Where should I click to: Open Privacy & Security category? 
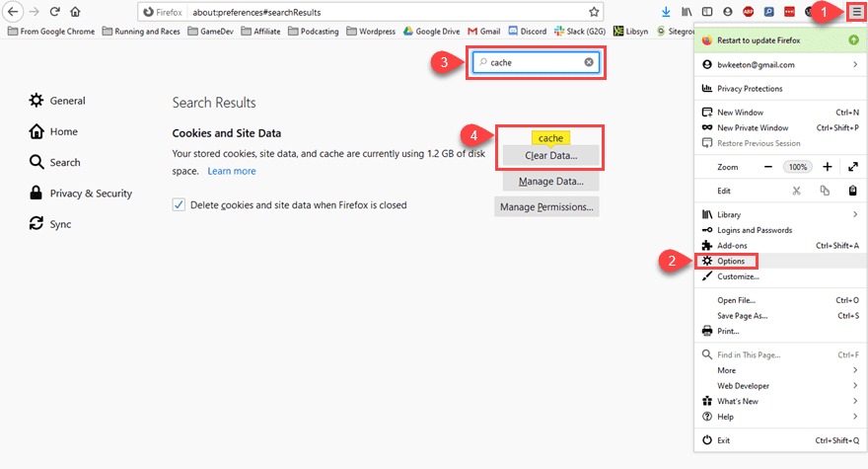[x=80, y=193]
